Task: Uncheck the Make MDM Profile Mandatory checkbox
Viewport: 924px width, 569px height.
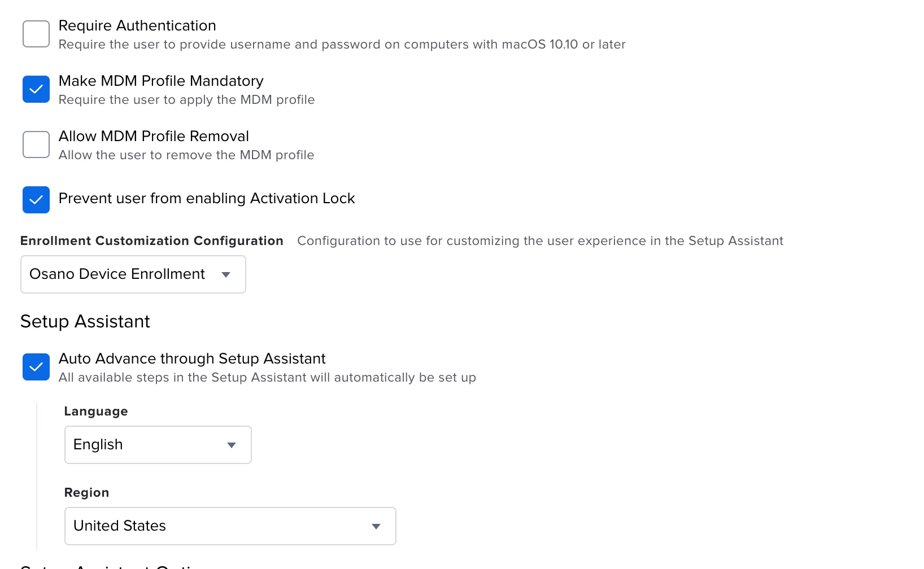Action: click(x=36, y=89)
